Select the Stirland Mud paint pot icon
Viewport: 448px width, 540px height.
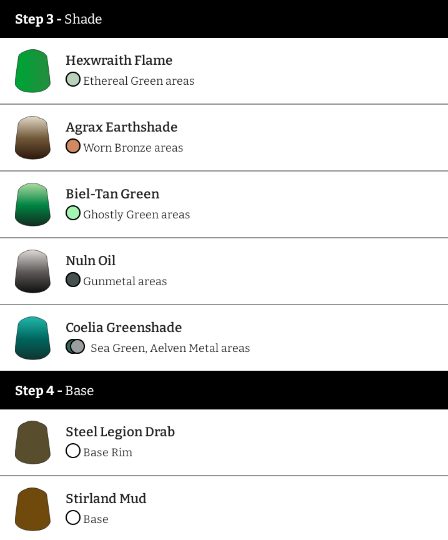tap(33, 509)
